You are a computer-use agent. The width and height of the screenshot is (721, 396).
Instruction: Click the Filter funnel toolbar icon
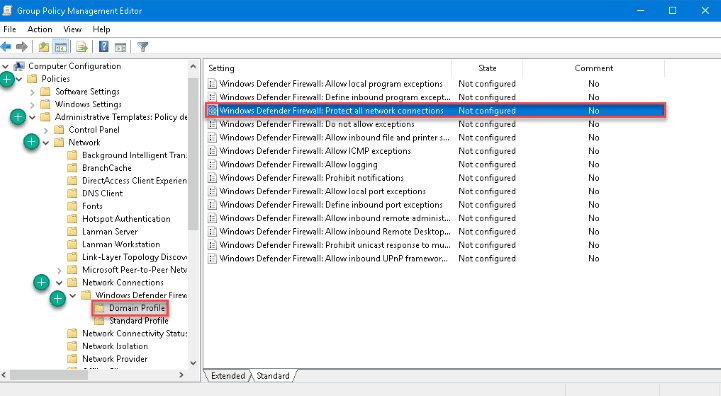point(143,46)
